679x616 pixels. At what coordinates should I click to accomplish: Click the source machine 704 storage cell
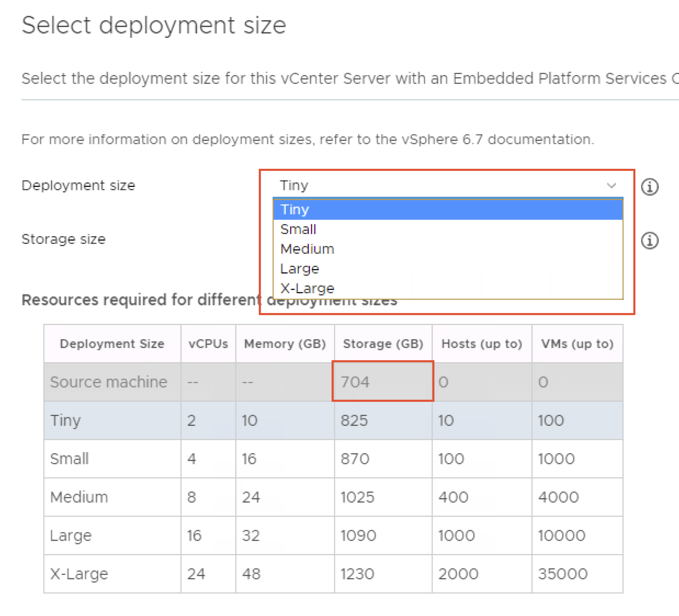(x=383, y=382)
